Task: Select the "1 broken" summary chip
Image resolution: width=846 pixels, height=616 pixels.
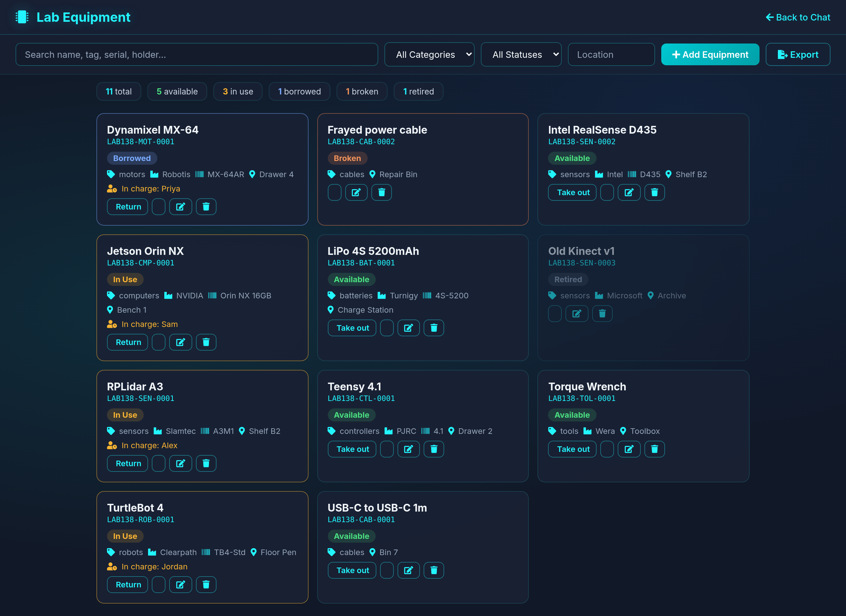Action: [362, 91]
